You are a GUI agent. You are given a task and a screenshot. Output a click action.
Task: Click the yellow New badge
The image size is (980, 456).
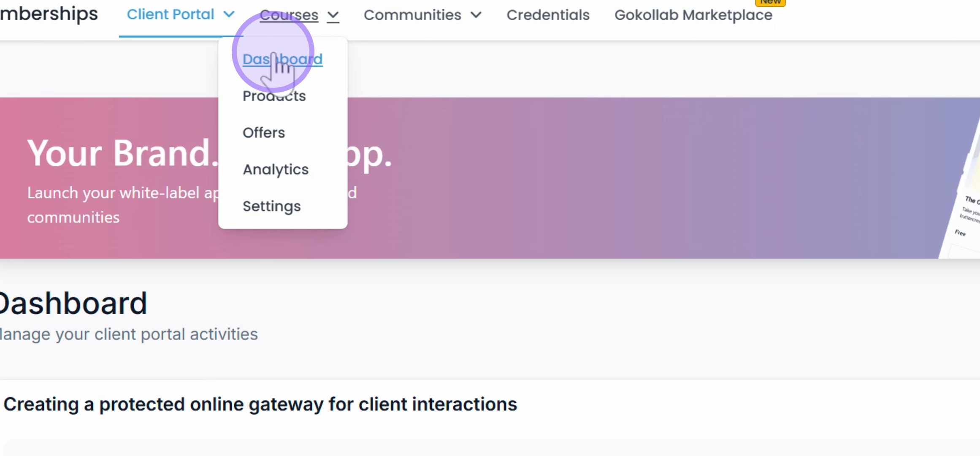click(x=770, y=2)
